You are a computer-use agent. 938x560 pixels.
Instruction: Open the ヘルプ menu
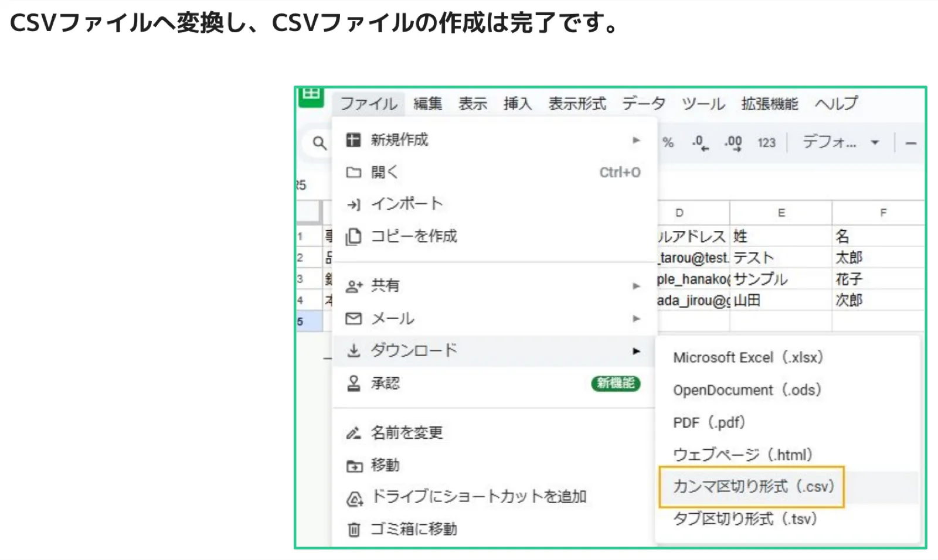836,104
